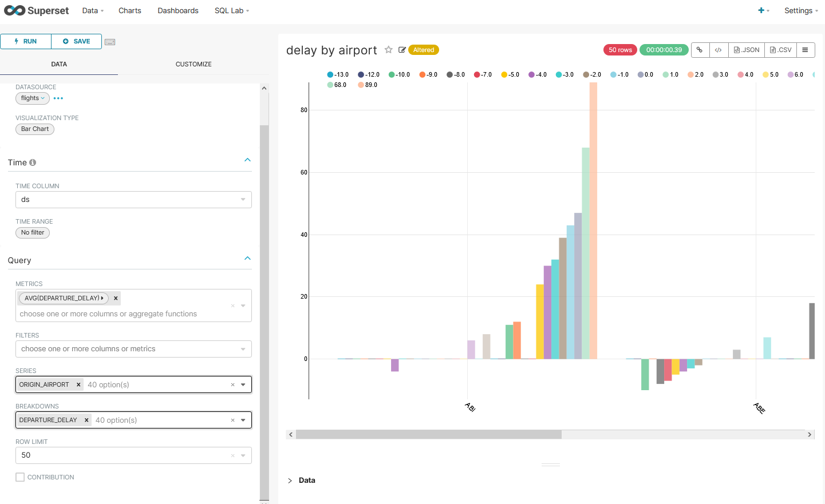
Task: Switch to the Customize tab
Action: click(194, 64)
